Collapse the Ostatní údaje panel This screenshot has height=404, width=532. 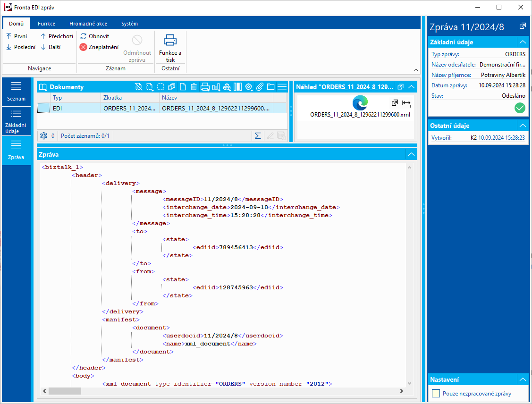[x=522, y=126]
